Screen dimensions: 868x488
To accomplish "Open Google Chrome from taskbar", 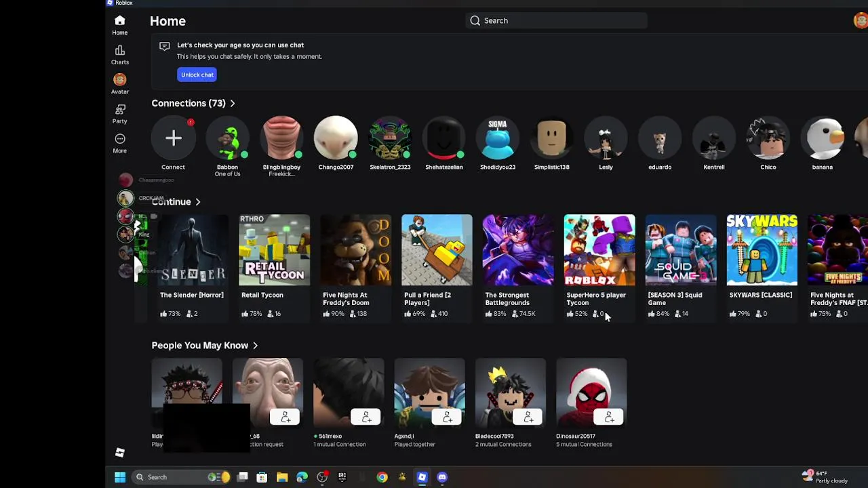I will point(382,477).
